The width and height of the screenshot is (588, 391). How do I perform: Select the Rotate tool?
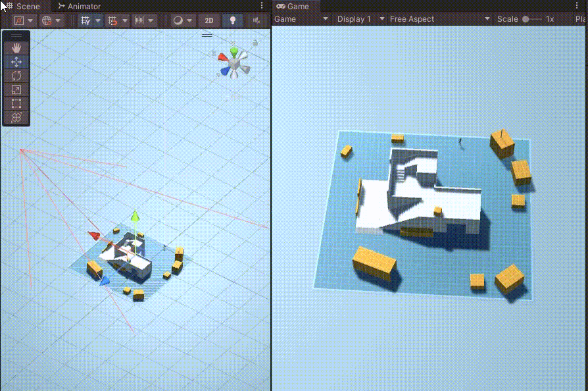(x=16, y=76)
